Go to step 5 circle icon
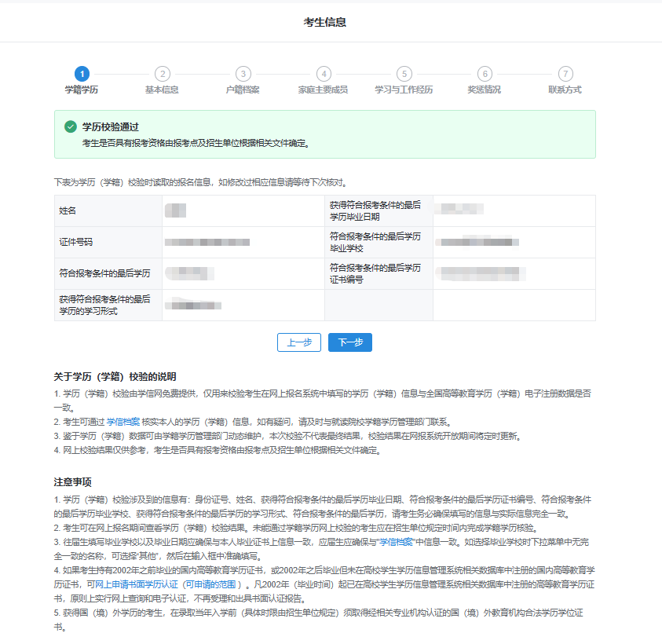 [x=404, y=74]
